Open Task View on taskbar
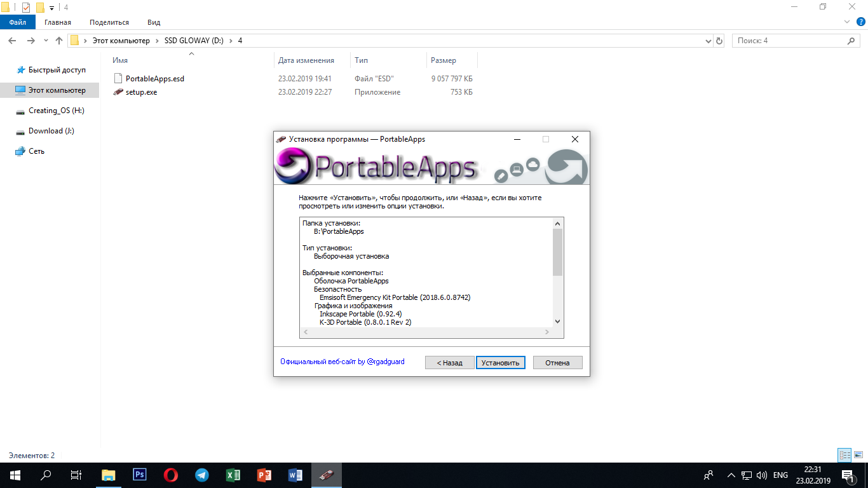 click(x=76, y=475)
